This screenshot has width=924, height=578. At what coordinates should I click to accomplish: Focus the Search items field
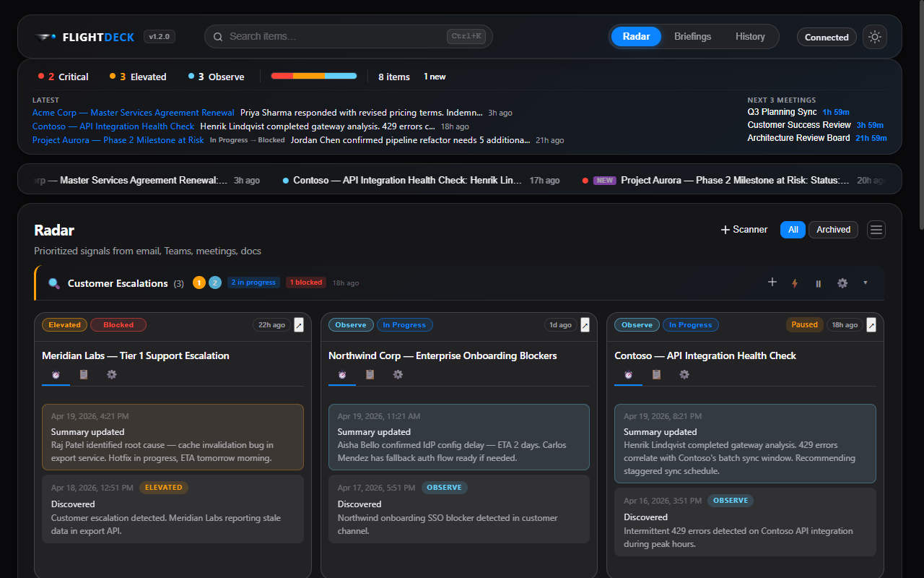point(349,36)
